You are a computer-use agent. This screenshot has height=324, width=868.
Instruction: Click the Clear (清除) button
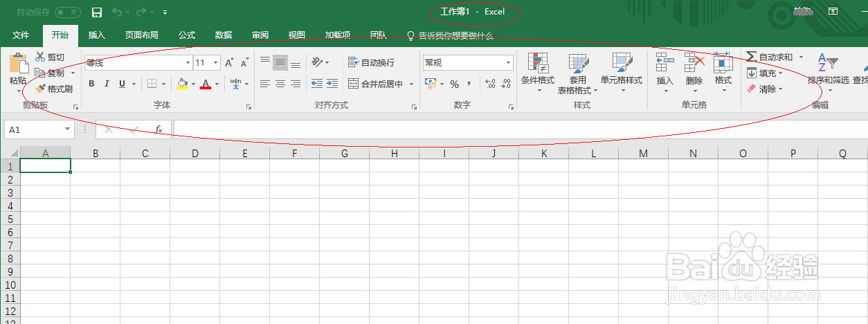pos(762,89)
